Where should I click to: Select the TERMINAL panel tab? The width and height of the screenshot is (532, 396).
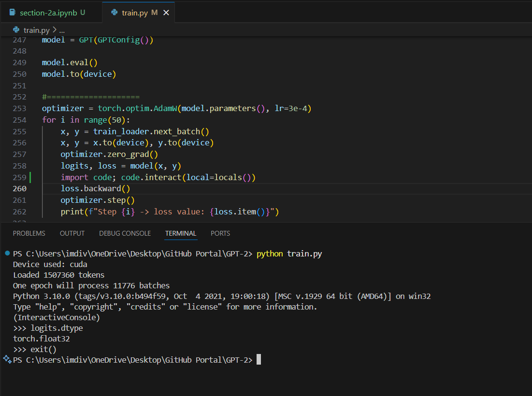(181, 233)
